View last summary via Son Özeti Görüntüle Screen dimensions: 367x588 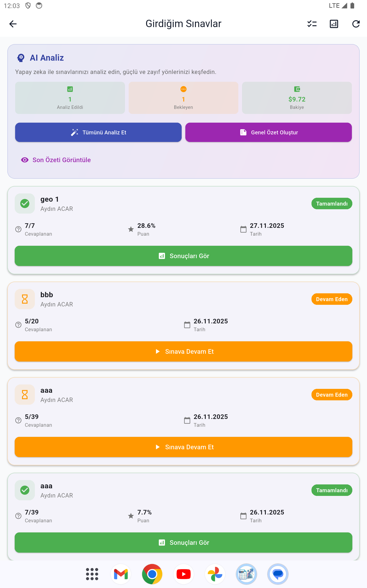[x=56, y=160]
